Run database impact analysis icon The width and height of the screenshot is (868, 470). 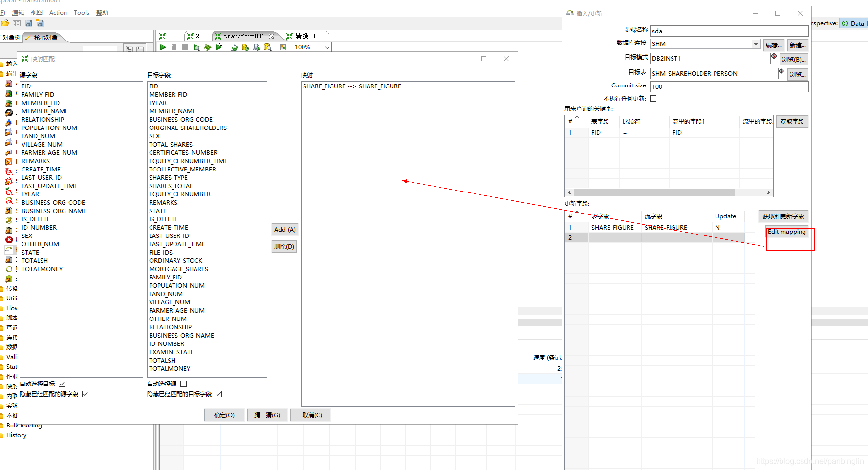tap(245, 47)
